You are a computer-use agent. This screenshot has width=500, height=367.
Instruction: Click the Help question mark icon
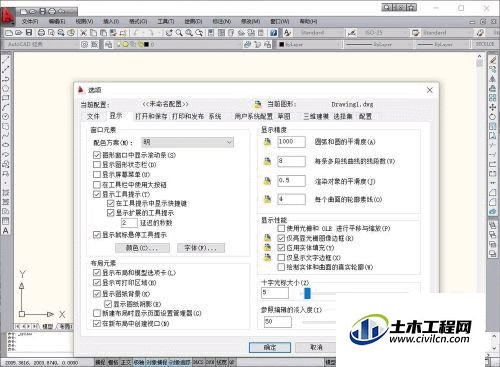(273, 33)
